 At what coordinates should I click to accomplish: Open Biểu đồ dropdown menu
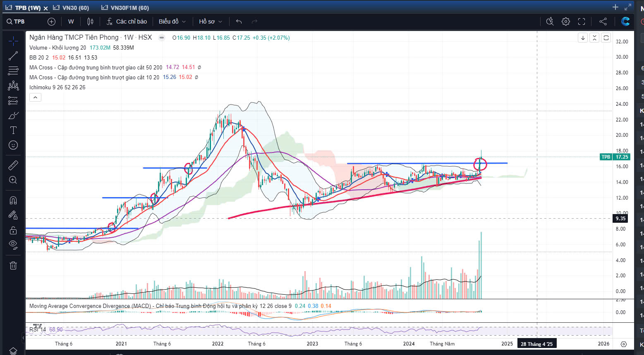172,21
